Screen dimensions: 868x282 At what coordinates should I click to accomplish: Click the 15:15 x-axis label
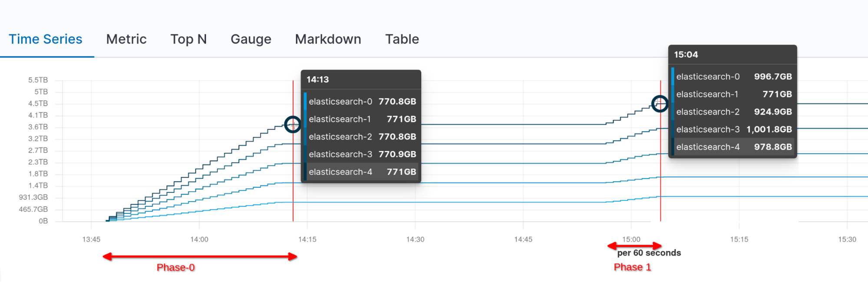pyautogui.click(x=739, y=239)
